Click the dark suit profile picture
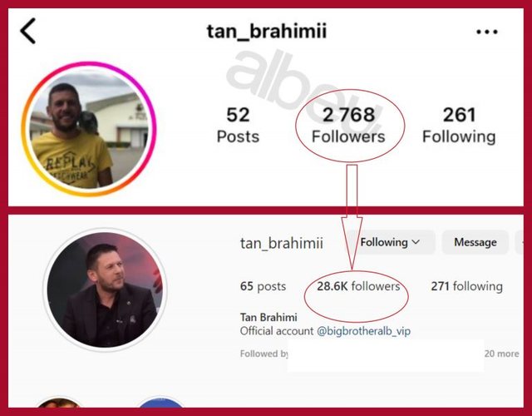This screenshot has width=532, height=416. 105,290
